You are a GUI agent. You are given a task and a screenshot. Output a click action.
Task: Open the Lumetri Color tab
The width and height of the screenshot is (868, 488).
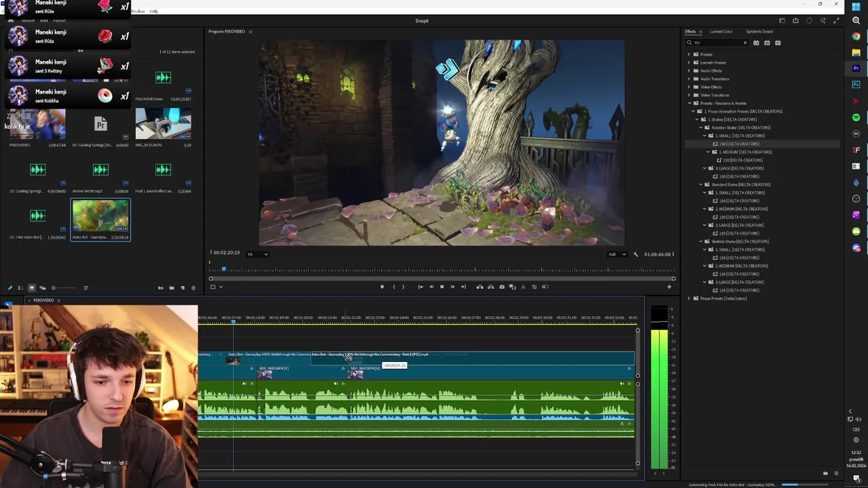pos(721,31)
